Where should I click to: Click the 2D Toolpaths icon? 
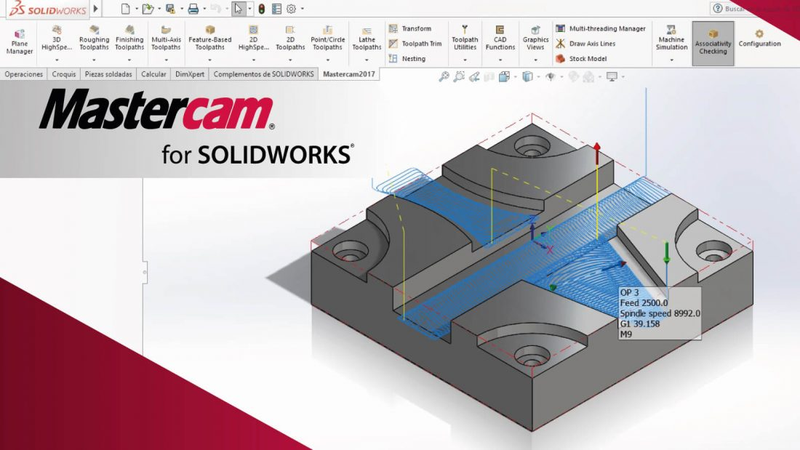click(290, 30)
